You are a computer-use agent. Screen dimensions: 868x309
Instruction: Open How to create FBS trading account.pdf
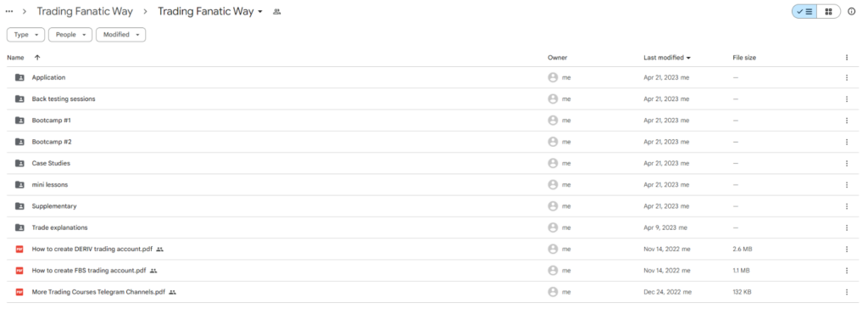tap(89, 271)
